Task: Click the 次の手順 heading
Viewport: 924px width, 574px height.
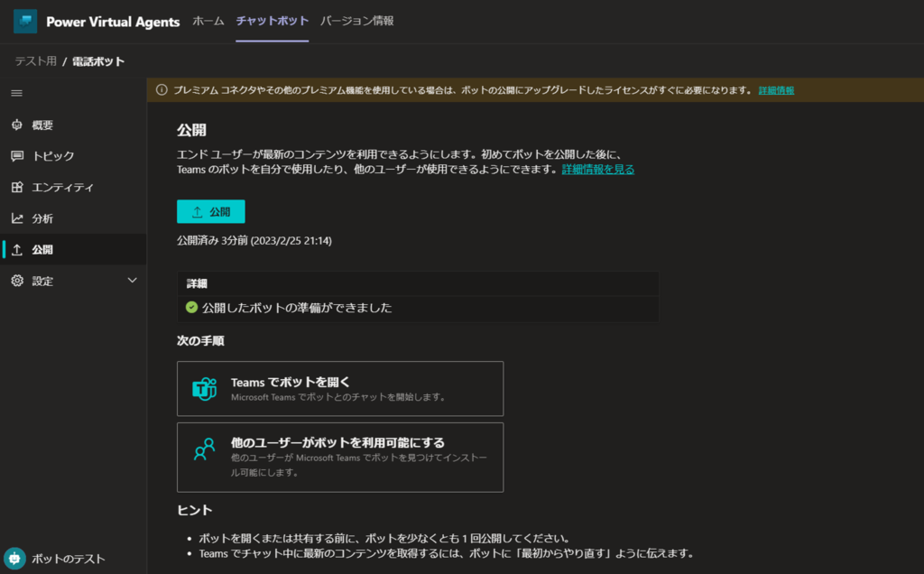Action: (x=200, y=340)
